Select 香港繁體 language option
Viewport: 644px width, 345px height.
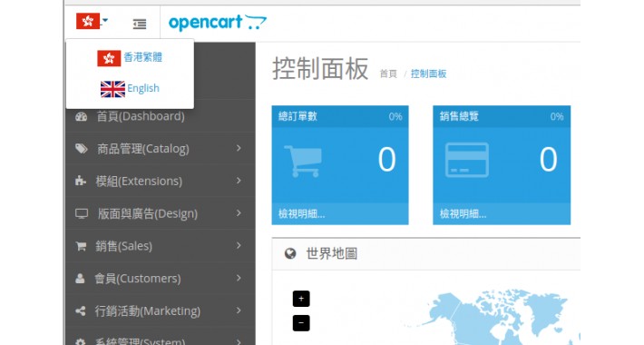point(130,57)
